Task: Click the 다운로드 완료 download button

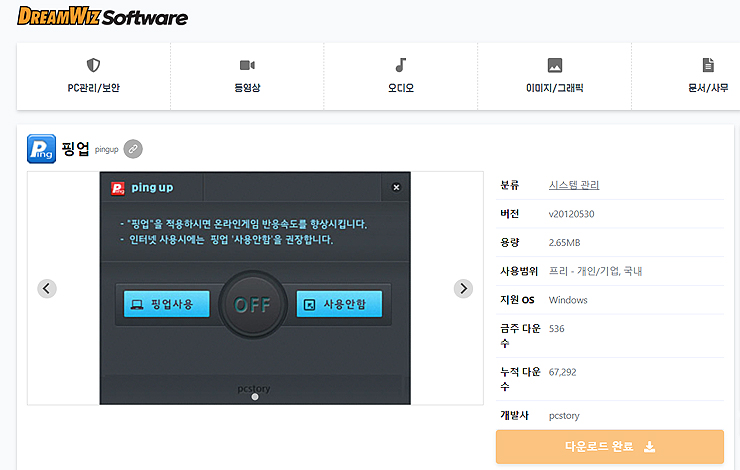Action: point(609,446)
